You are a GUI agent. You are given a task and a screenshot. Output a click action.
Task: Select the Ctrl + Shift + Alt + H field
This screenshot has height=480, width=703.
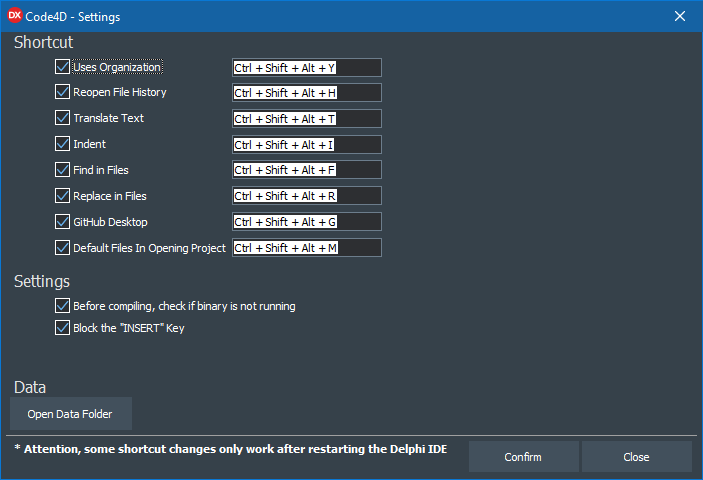tap(307, 93)
